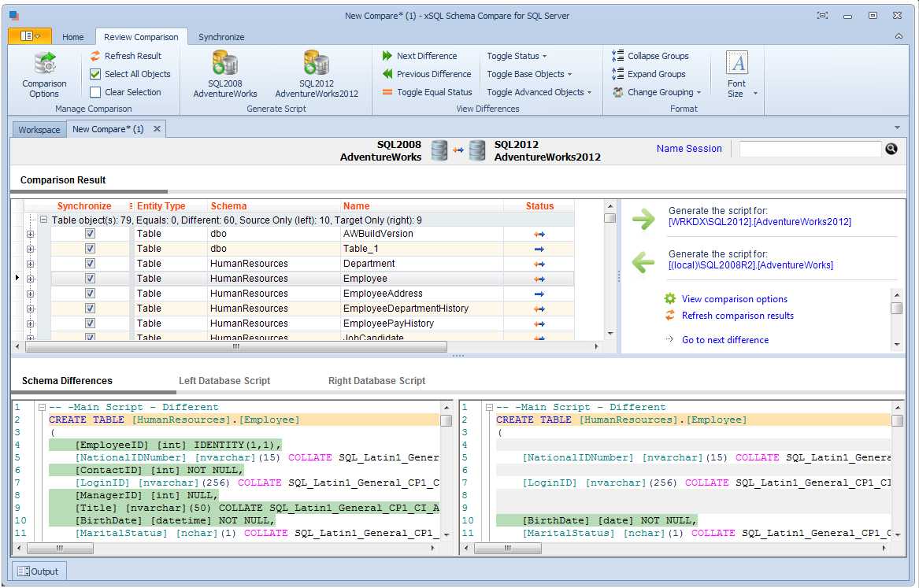Click green right arrow to generate script
This screenshot has width=919, height=588.
tap(643, 219)
